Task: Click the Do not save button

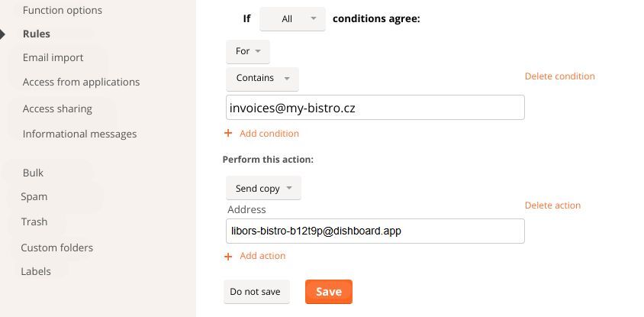Action: tap(256, 292)
